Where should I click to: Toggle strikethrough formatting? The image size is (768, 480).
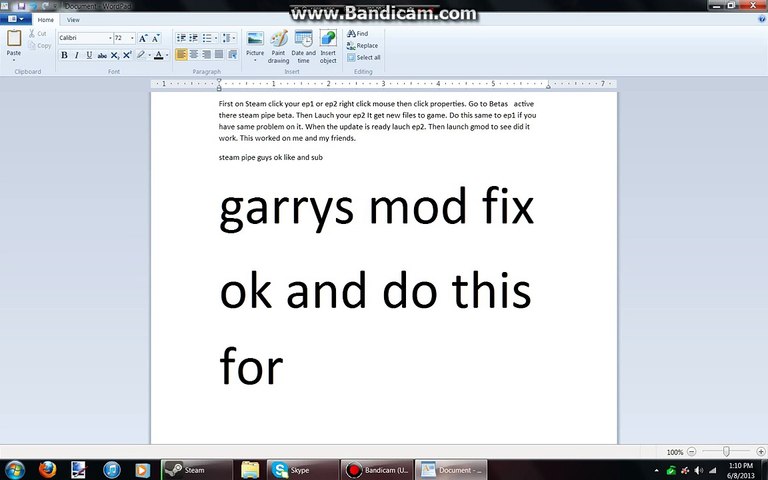point(102,55)
